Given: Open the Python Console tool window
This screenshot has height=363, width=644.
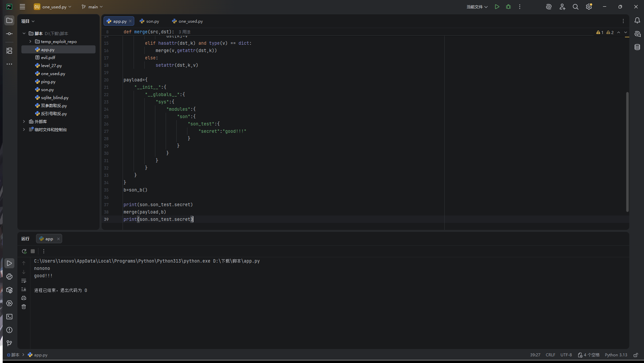Looking at the screenshot, I should click(x=9, y=277).
